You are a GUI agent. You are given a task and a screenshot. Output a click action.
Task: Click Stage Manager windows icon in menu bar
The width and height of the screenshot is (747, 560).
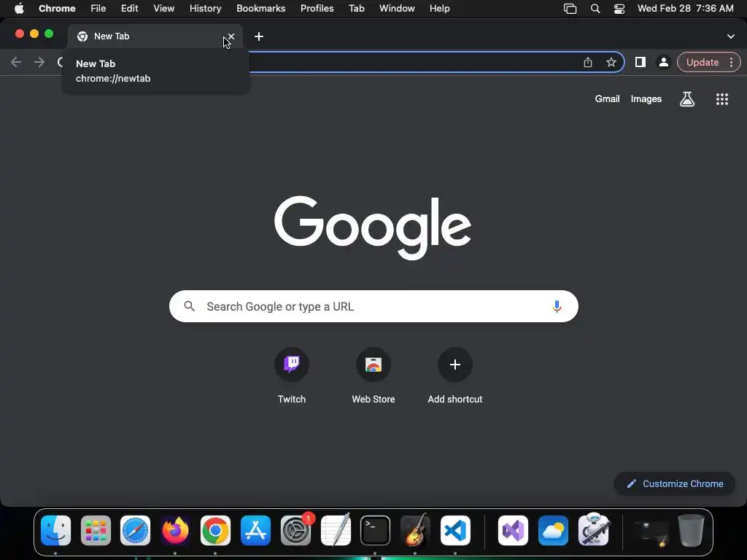[570, 9]
